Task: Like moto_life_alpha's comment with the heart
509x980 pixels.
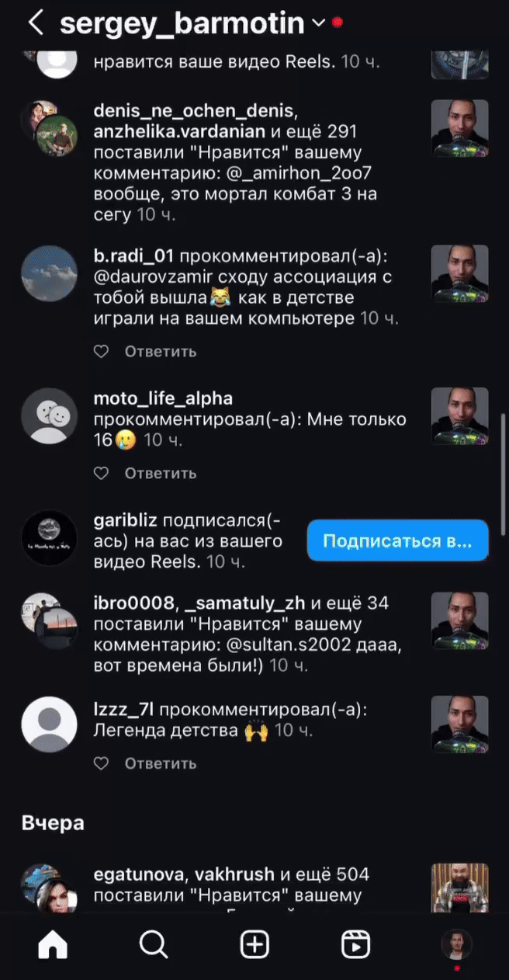Action: point(101,473)
